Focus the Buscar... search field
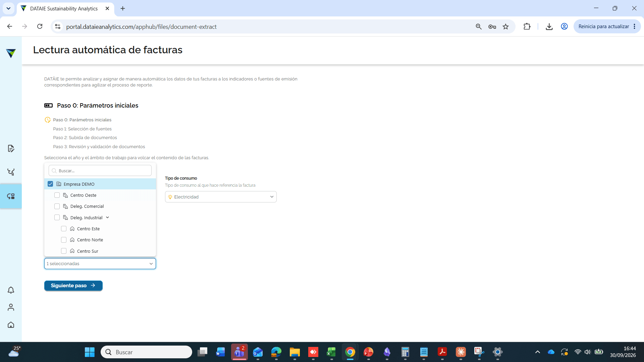The height and width of the screenshot is (362, 644). 100,171
